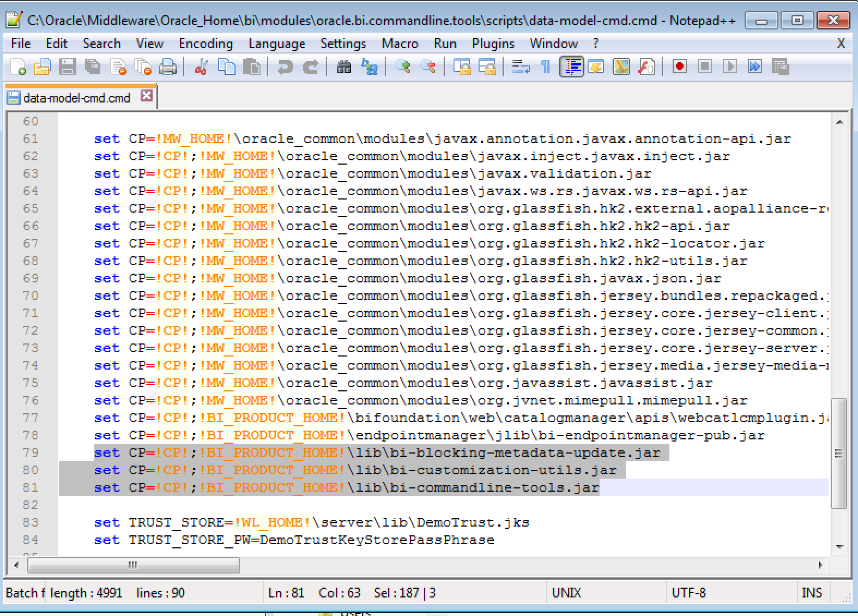Click the vertical scrollbar down arrow

(x=839, y=547)
